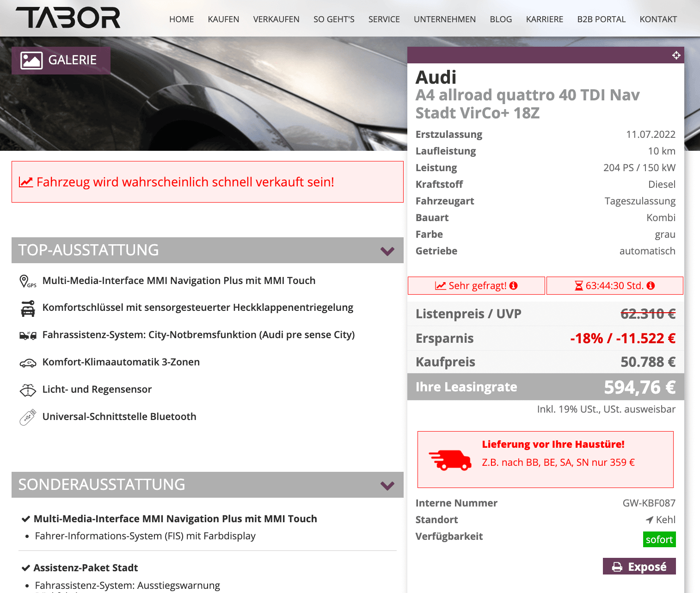Click the car climate icon for Klimaautomatik
This screenshot has height=593, width=700.
tap(28, 363)
